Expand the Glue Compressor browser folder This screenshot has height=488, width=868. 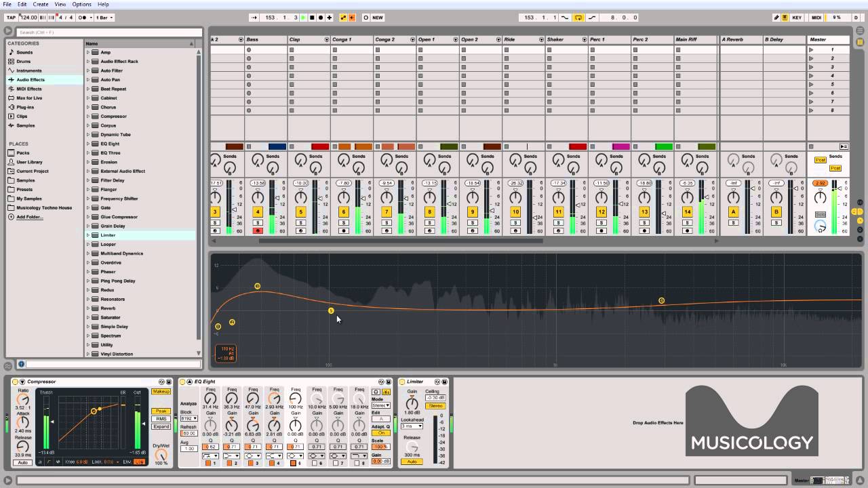pos(88,217)
